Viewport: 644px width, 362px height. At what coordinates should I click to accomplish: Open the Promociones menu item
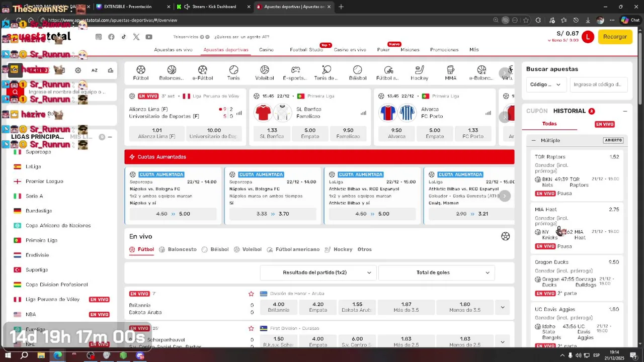(x=444, y=50)
